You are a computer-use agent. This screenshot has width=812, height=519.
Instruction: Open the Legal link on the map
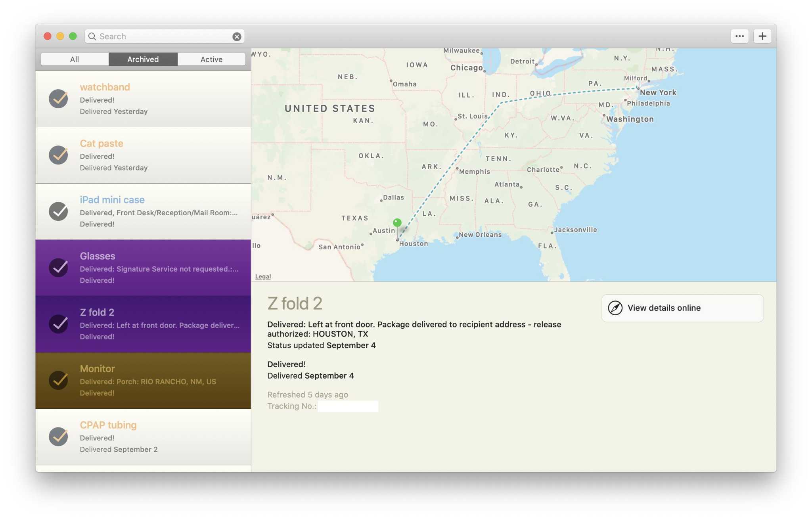click(x=262, y=276)
